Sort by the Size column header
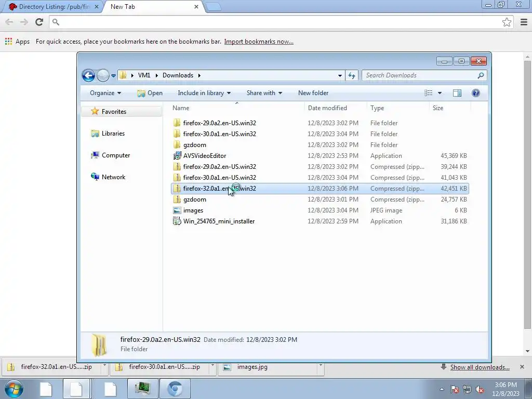Screen dimensions: 532x399 438,108
